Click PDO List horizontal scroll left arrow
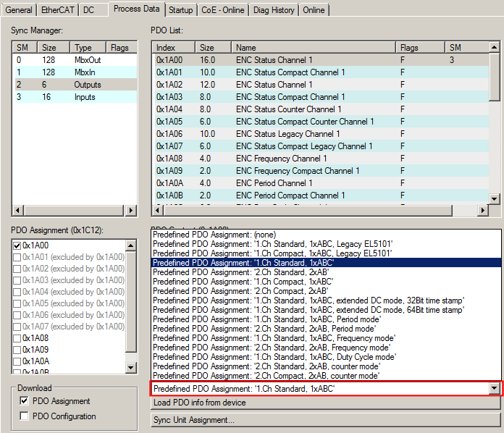Image resolution: width=504 pixels, height=433 pixels. tap(158, 210)
